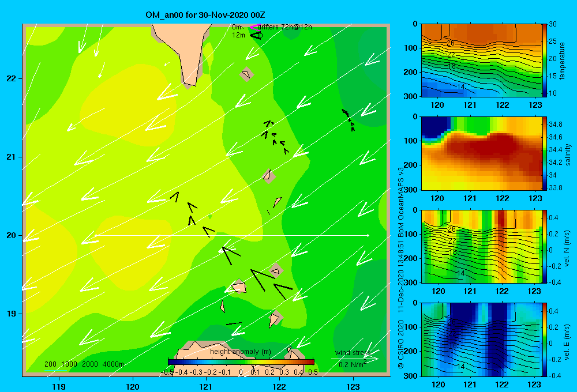Open the salinity cross-section panel
The height and width of the screenshot is (392, 577).
(481, 154)
